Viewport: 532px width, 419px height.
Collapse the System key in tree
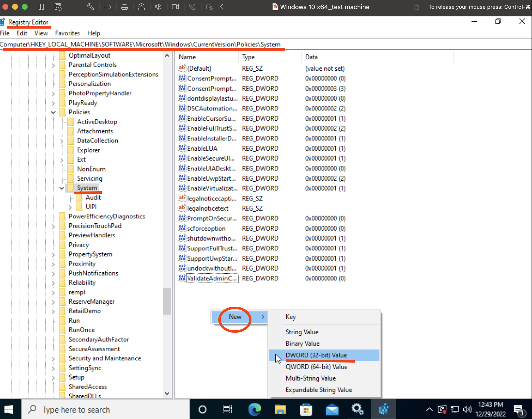point(62,188)
